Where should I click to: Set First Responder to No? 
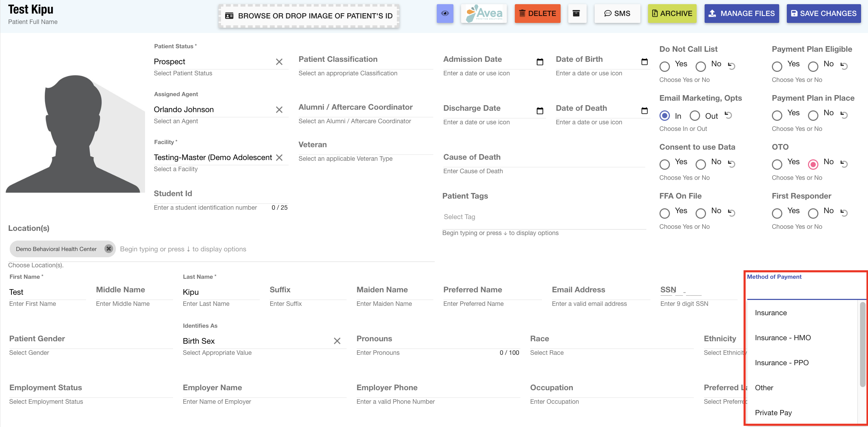tap(813, 213)
